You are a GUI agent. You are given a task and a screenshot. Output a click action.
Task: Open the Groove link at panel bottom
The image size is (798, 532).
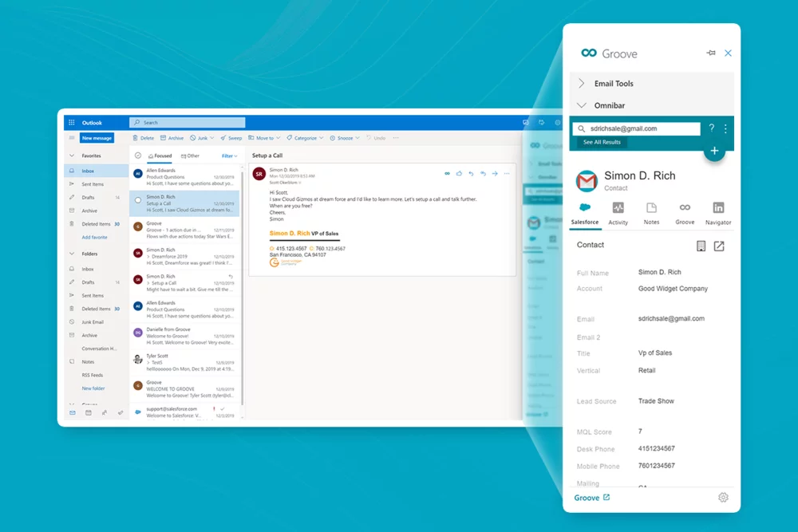click(591, 498)
